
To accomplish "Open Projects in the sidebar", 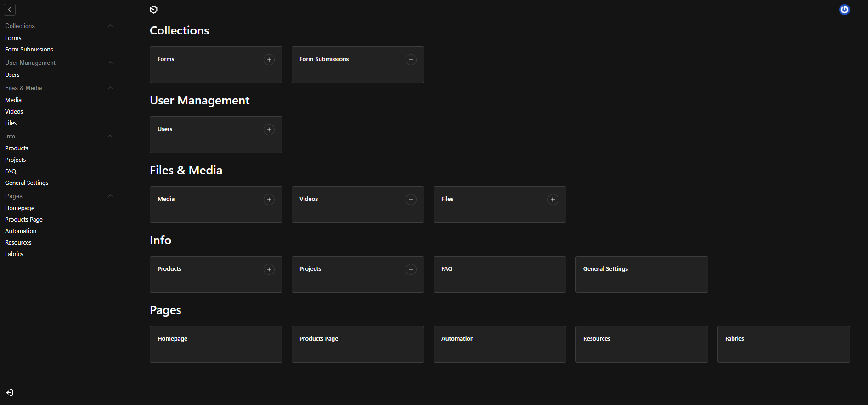I will (16, 160).
